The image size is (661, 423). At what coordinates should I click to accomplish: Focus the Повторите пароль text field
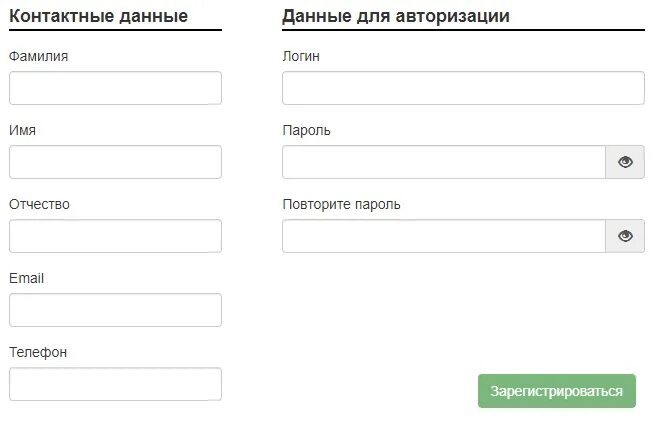point(444,236)
